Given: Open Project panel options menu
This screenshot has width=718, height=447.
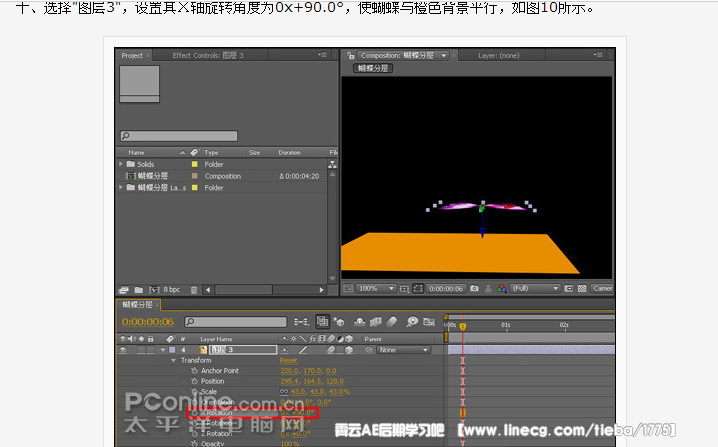Looking at the screenshot, I should tap(323, 55).
